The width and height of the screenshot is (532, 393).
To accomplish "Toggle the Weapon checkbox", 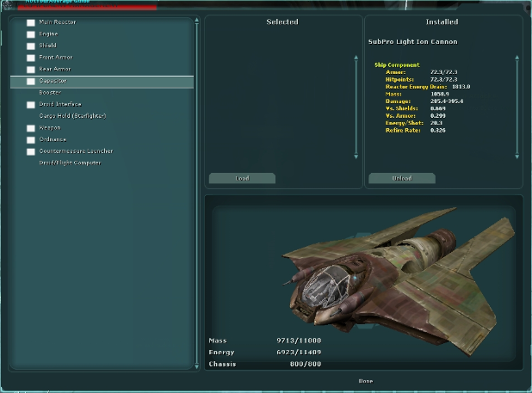I will click(x=31, y=128).
